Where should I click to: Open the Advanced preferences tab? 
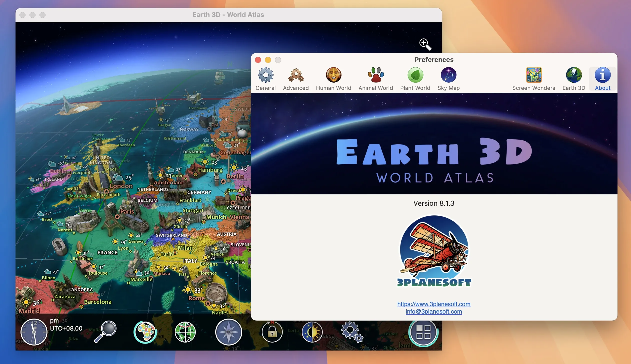click(295, 79)
